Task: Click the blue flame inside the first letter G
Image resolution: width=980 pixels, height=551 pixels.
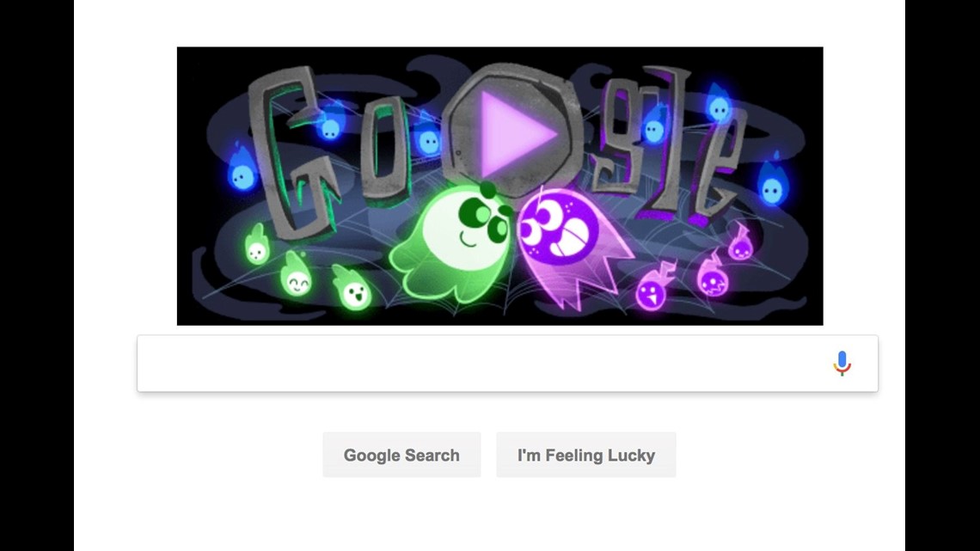Action: (330, 122)
